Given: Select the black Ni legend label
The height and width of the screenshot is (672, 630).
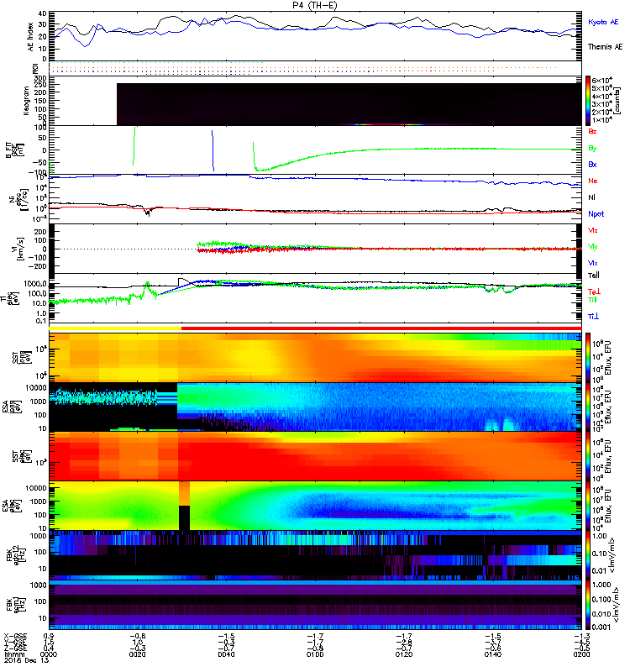Looking at the screenshot, I should point(592,197).
